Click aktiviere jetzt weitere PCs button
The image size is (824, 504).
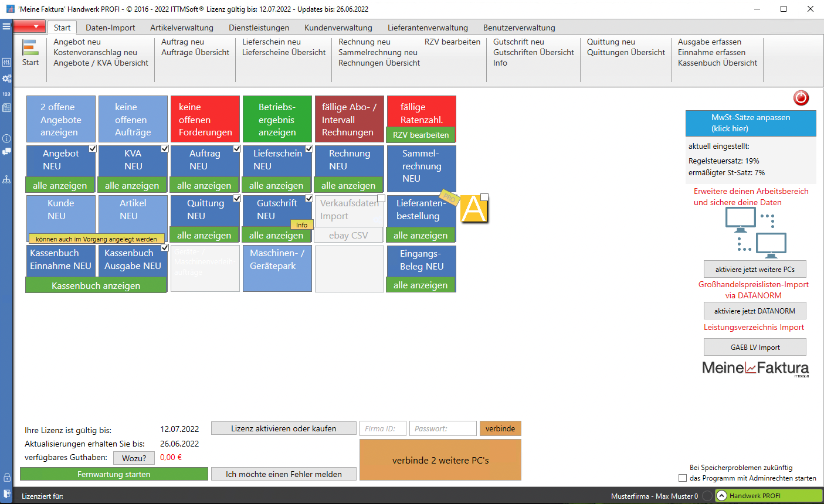[x=755, y=269]
